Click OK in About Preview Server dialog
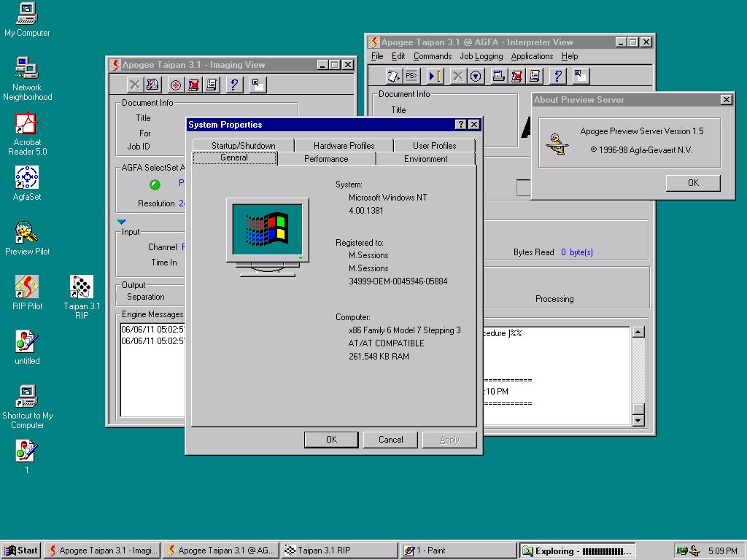Viewport: 747px width, 560px height. coord(693,183)
